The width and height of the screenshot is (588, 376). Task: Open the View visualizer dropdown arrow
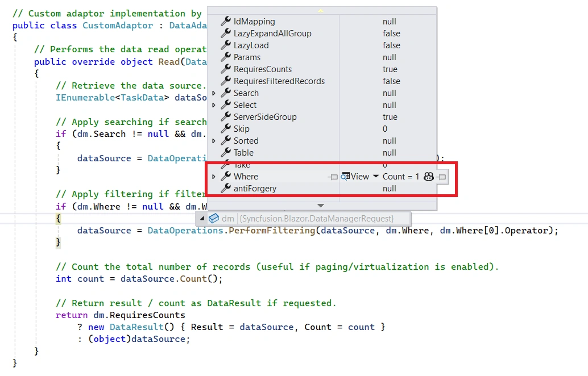(x=375, y=177)
